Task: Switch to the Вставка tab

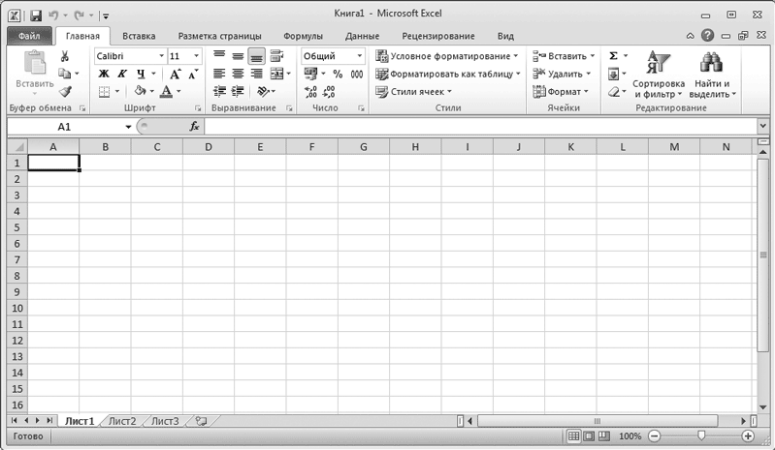Action: (x=139, y=36)
